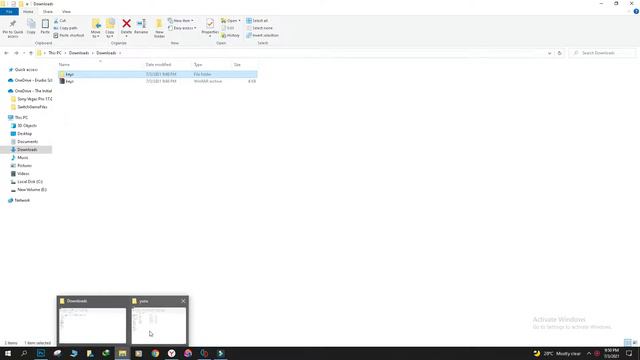Open Google Chrome from the taskbar
The image size is (640, 360).
(155, 353)
